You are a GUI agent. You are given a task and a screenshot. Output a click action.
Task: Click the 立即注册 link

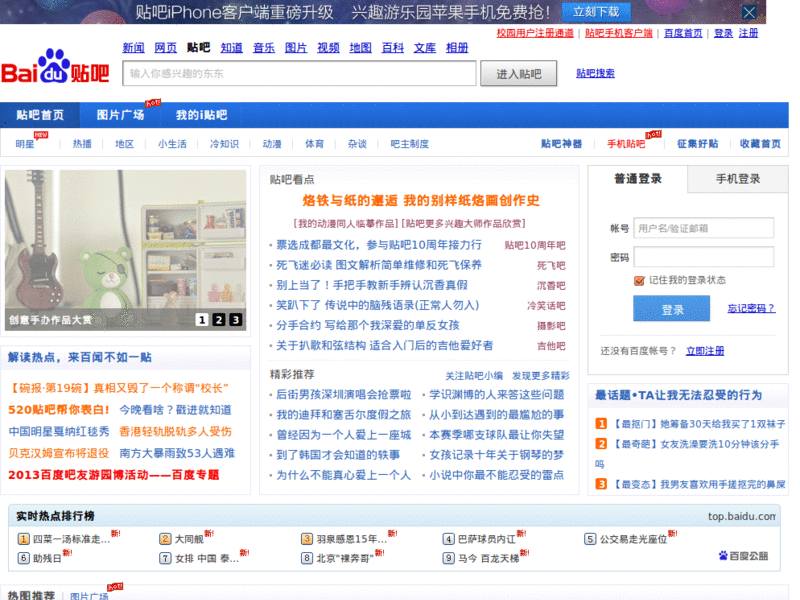point(705,351)
